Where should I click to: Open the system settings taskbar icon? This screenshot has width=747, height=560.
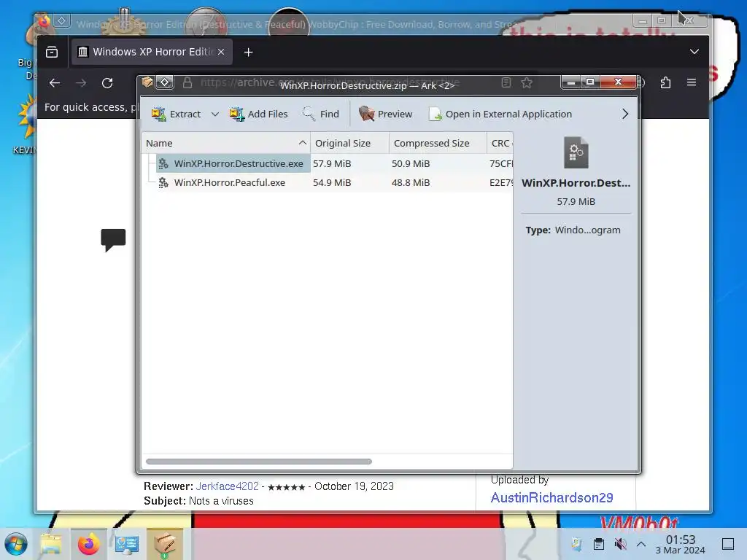click(x=127, y=544)
